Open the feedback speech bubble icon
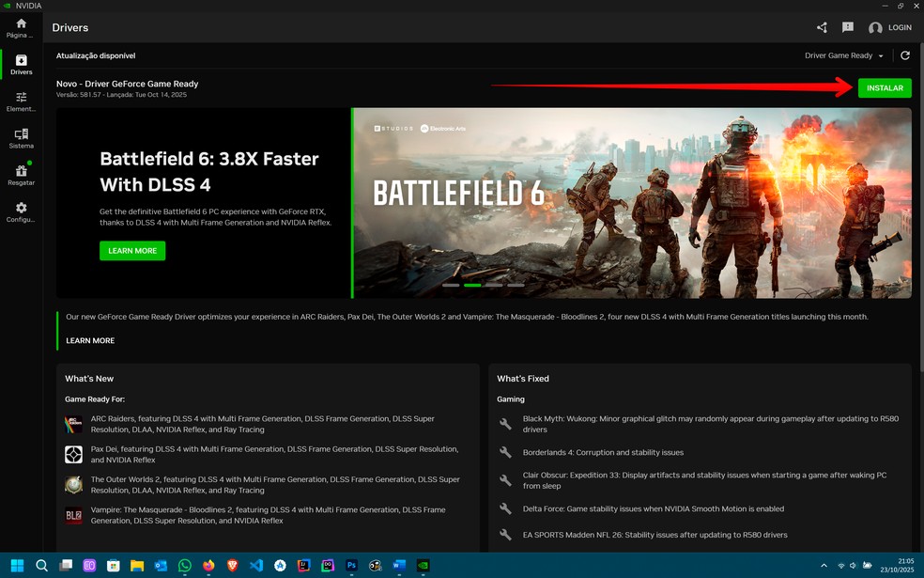The image size is (924, 578). (x=848, y=28)
